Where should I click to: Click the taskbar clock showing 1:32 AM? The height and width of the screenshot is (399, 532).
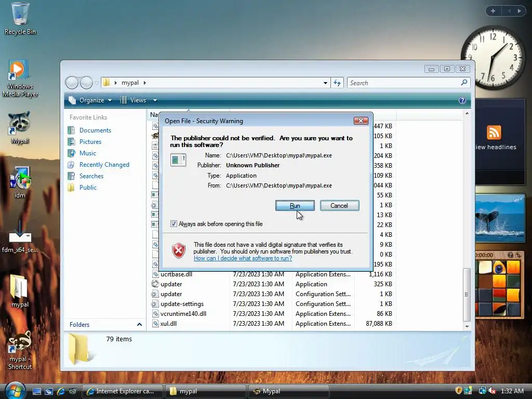pyautogui.click(x=512, y=391)
